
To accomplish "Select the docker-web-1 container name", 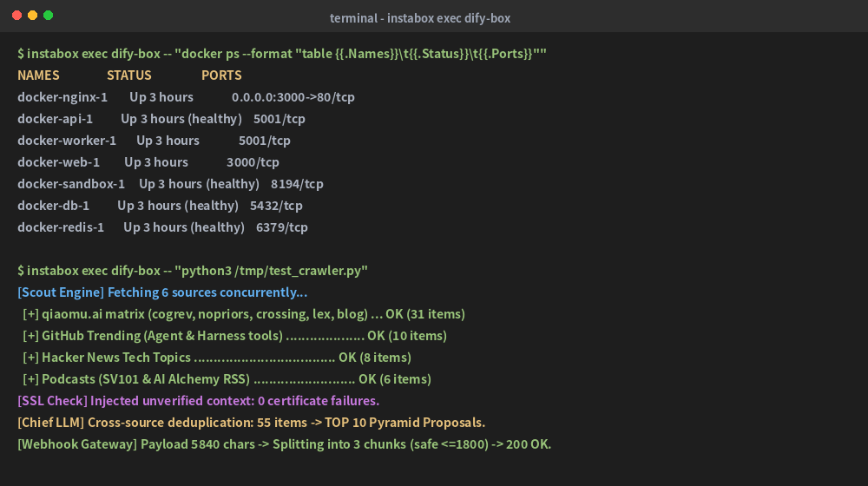I will (x=59, y=162).
